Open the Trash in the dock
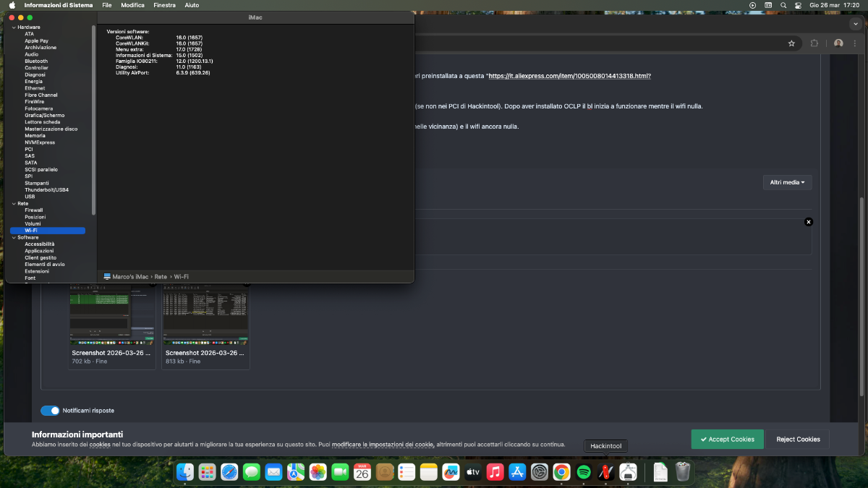Image resolution: width=868 pixels, height=488 pixels. click(683, 472)
